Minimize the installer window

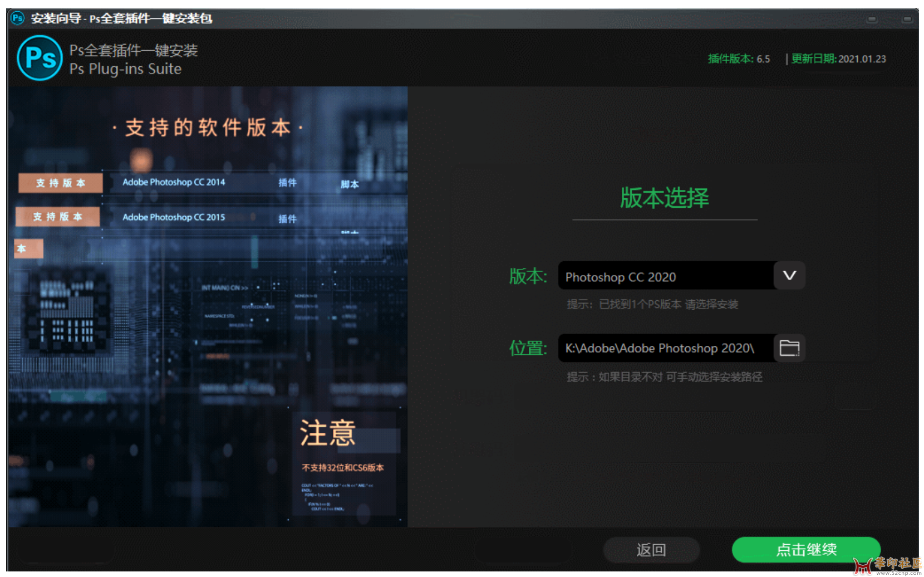point(872,19)
